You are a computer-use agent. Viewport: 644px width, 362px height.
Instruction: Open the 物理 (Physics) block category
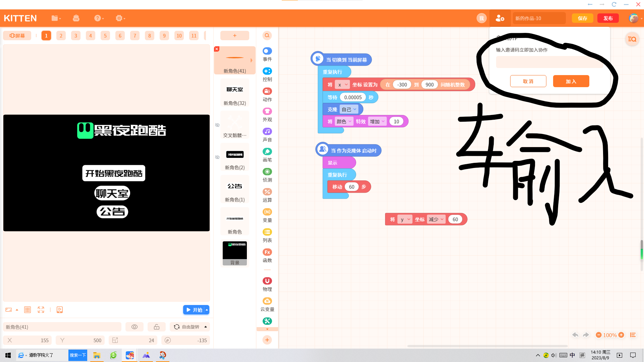tap(267, 284)
